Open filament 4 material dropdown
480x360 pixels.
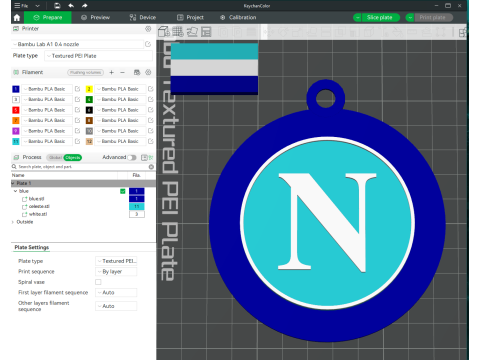tap(120, 99)
